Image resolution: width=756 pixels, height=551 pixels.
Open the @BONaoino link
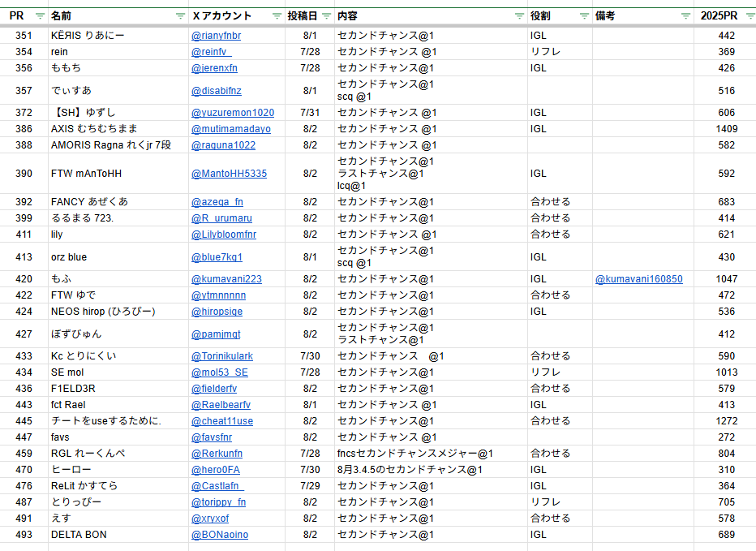tap(220, 535)
